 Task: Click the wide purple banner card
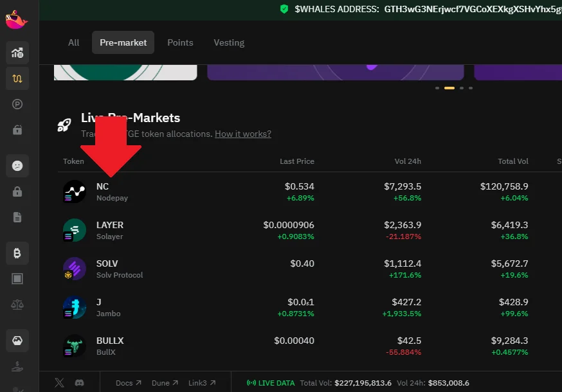point(336,73)
